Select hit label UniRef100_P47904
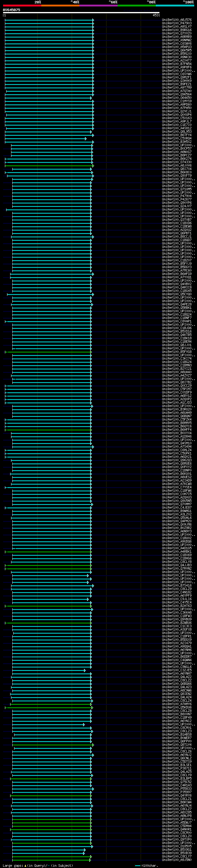Viewport: 197px width, 868px height. 177,196
